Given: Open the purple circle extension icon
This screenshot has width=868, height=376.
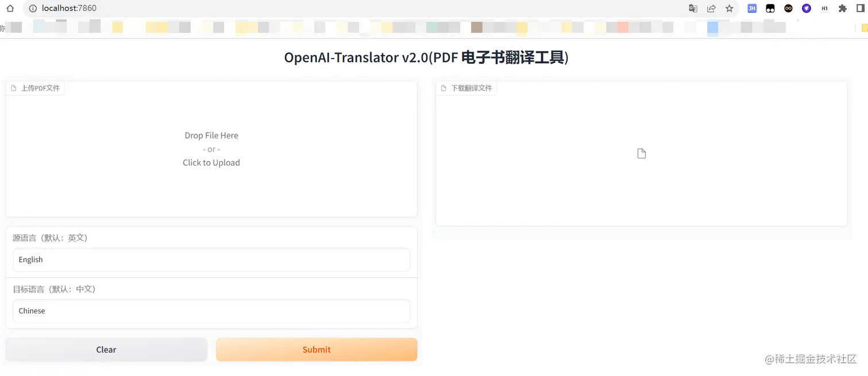Looking at the screenshot, I should point(807,9).
